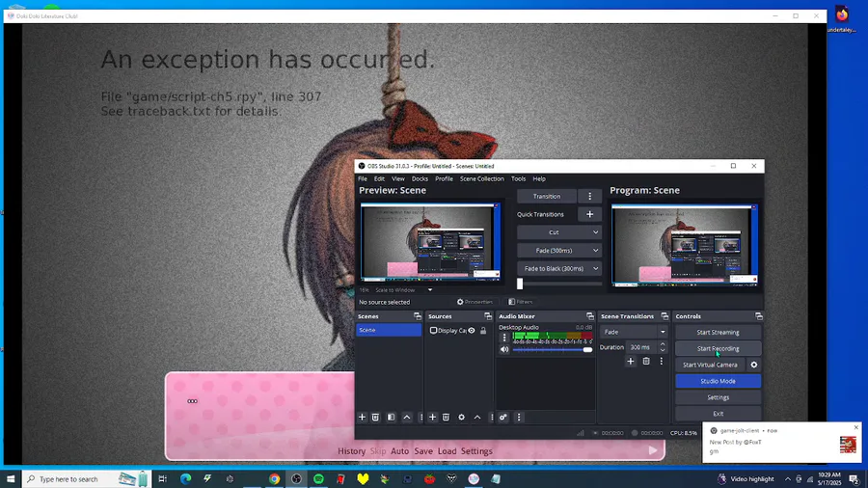Remove selected source using trash icon in Sources
868x488 pixels.
(x=446, y=418)
